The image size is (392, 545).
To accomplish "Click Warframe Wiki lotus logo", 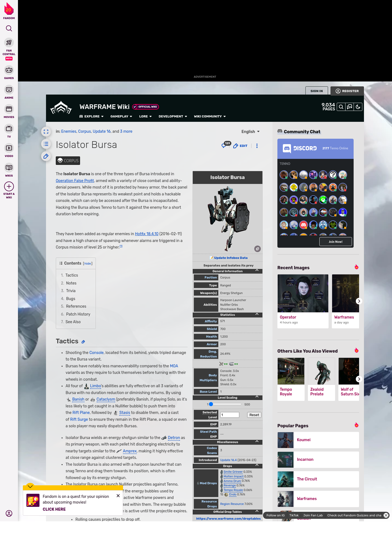I will point(61,108).
